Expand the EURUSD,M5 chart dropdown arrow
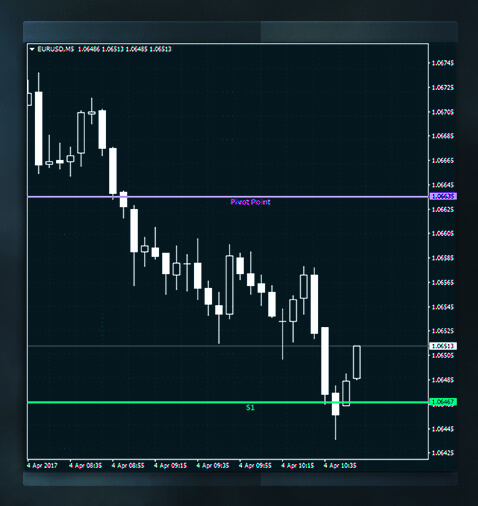 tap(32, 49)
